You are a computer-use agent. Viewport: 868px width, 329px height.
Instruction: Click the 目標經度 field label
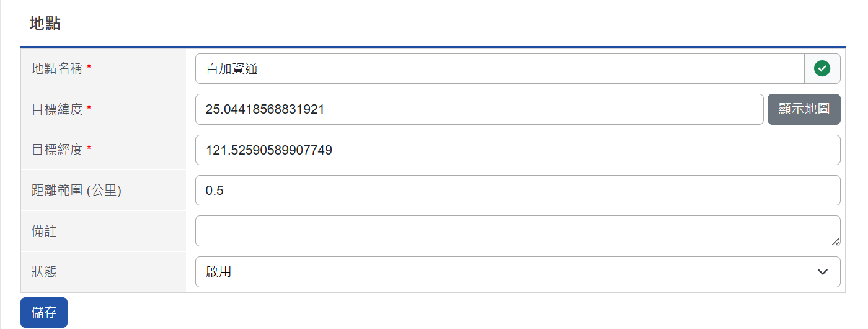pyautogui.click(x=57, y=150)
